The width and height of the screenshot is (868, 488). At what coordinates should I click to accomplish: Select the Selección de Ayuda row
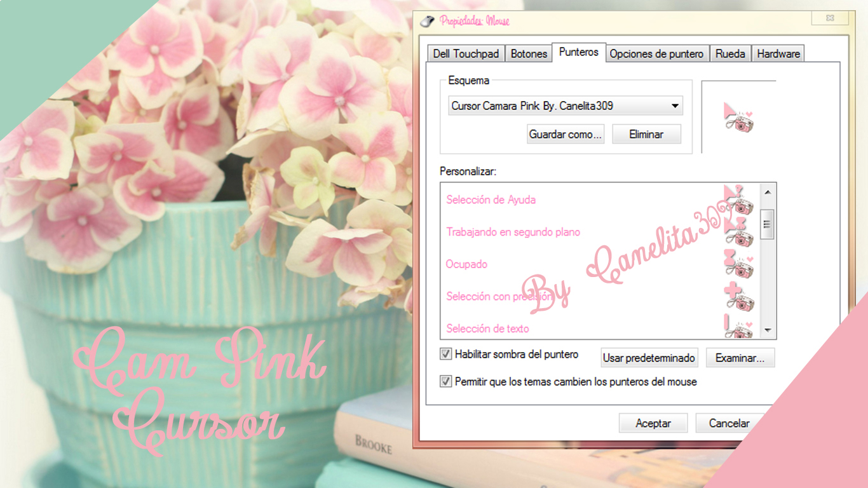(x=599, y=200)
